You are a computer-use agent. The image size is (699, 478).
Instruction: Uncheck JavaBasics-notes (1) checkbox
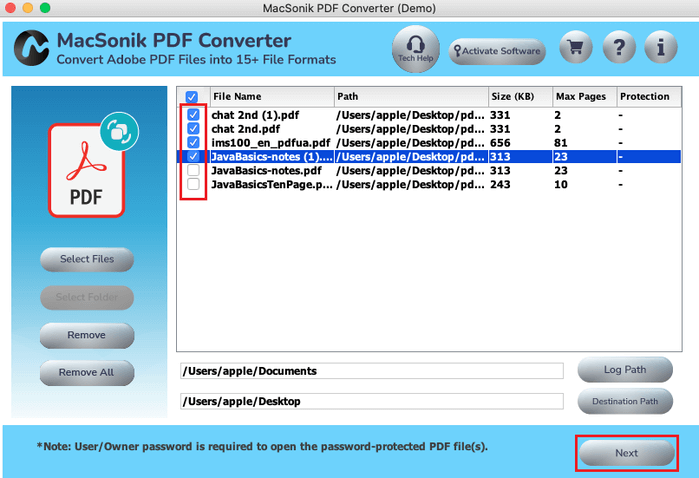(193, 157)
